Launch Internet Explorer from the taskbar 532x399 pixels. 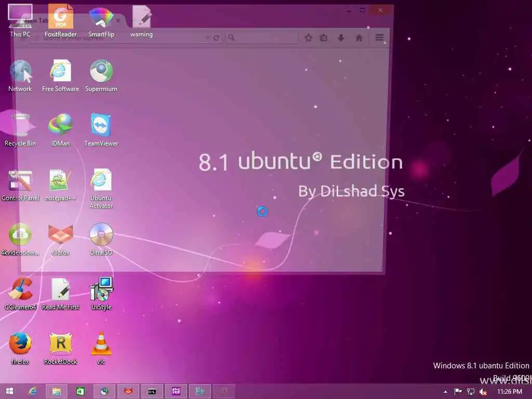[x=33, y=391]
